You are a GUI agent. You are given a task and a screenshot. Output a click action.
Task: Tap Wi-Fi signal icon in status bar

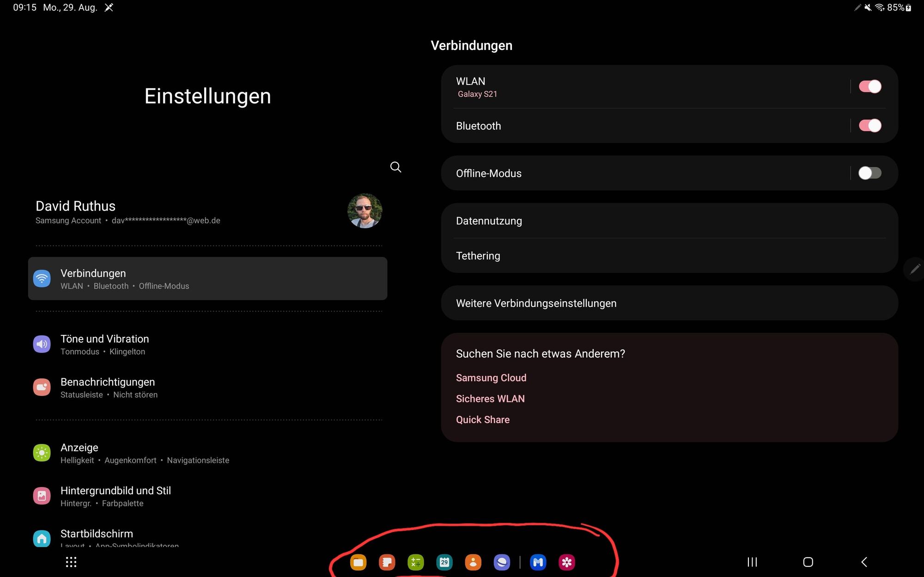(880, 7)
